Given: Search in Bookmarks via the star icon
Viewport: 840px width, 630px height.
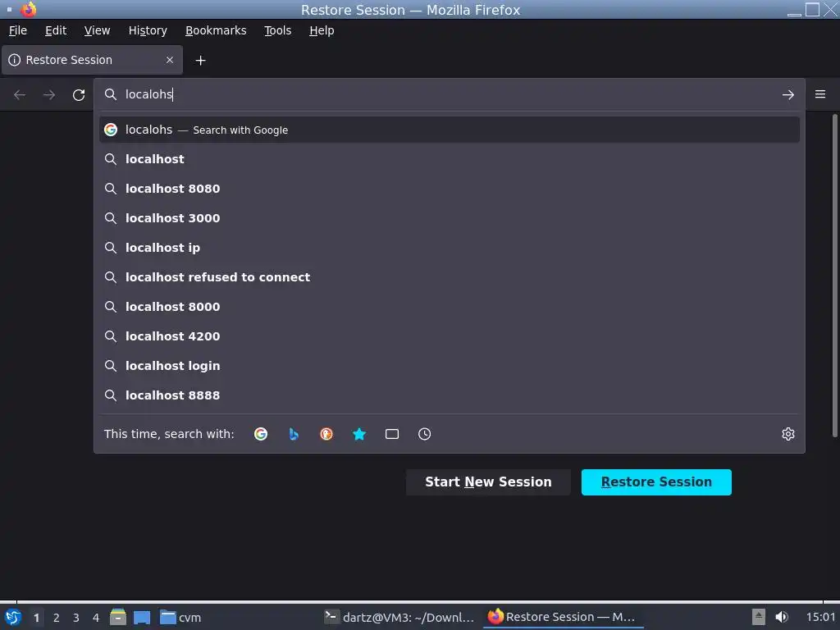Looking at the screenshot, I should pyautogui.click(x=359, y=434).
